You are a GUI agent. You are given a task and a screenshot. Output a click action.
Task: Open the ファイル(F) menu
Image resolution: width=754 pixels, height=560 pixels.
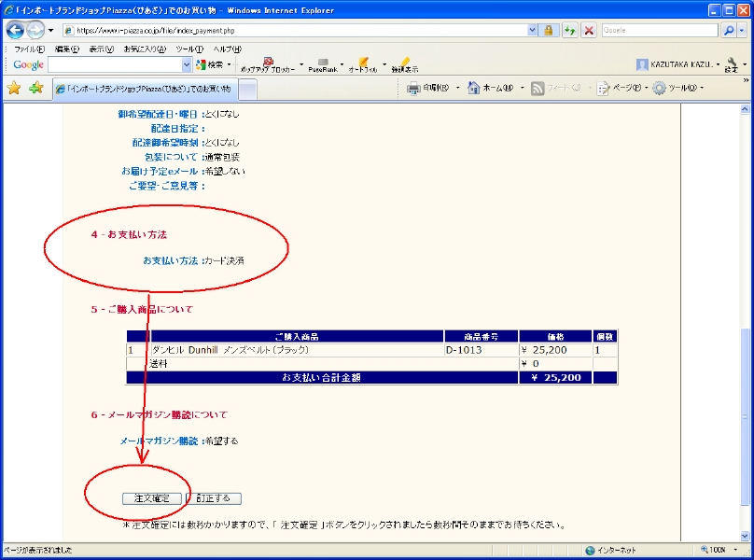click(x=29, y=49)
